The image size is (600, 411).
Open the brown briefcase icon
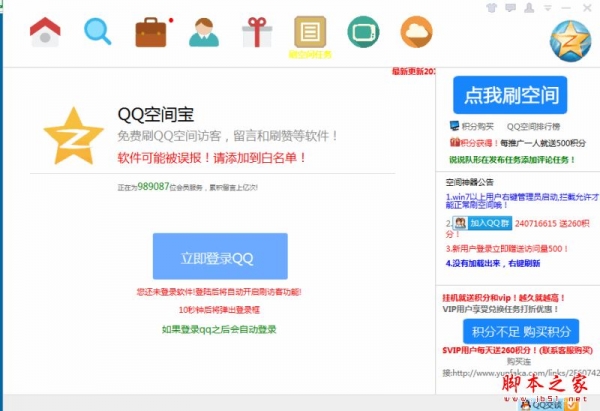tap(151, 32)
